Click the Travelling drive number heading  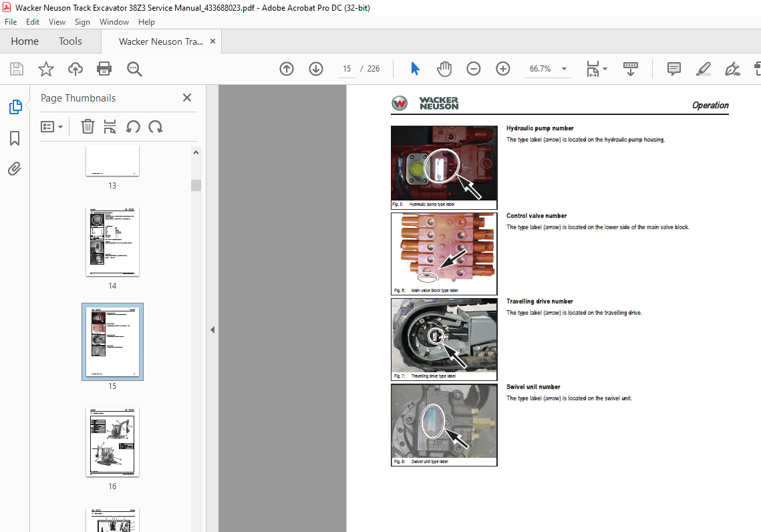coord(539,301)
